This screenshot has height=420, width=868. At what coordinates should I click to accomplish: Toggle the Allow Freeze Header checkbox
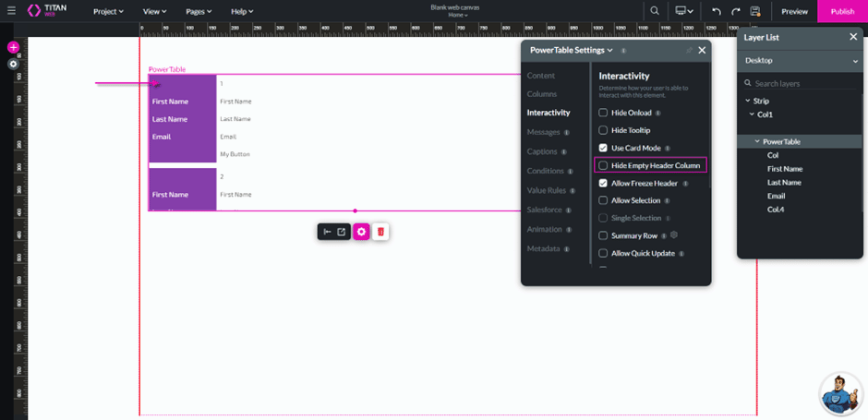604,184
